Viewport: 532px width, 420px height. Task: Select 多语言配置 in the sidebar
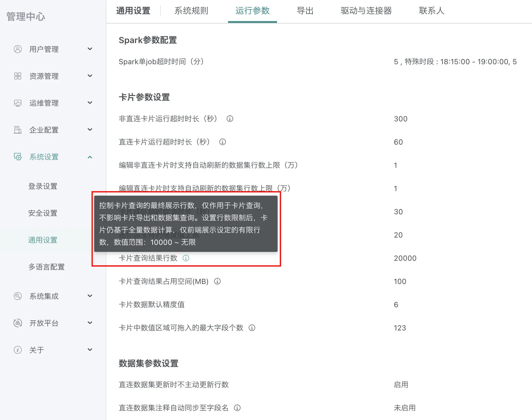point(46,267)
